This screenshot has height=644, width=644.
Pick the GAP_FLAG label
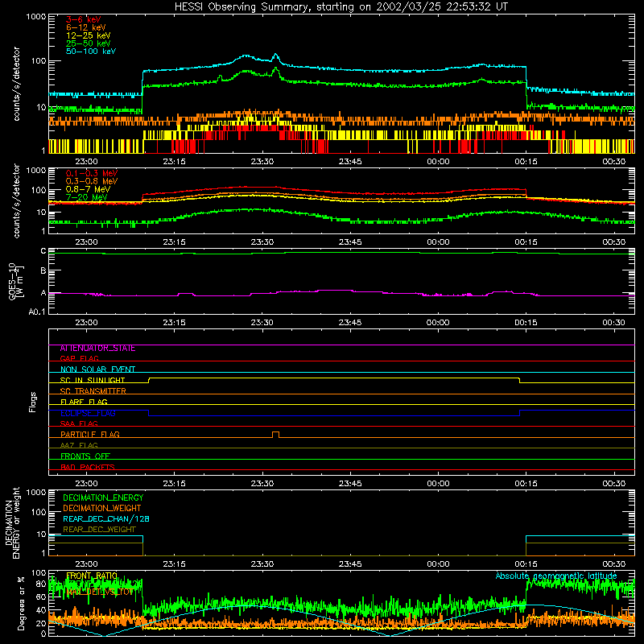click(79, 358)
